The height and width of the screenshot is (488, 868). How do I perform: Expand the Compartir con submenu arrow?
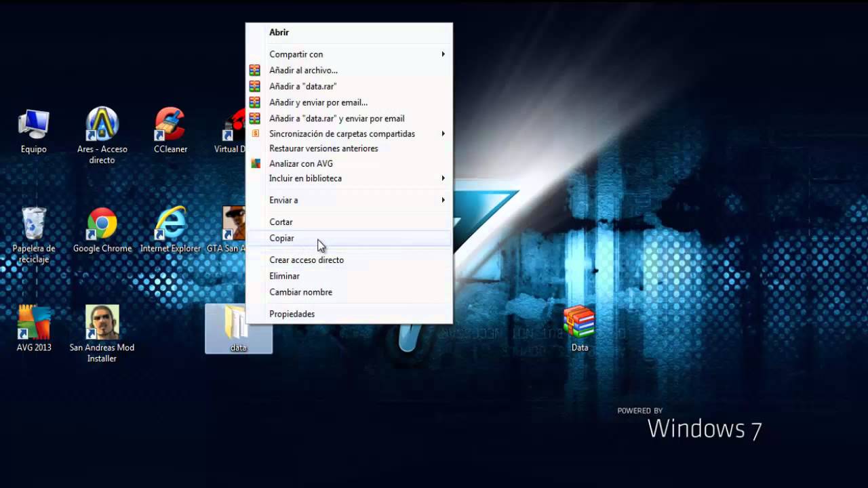[x=443, y=54]
